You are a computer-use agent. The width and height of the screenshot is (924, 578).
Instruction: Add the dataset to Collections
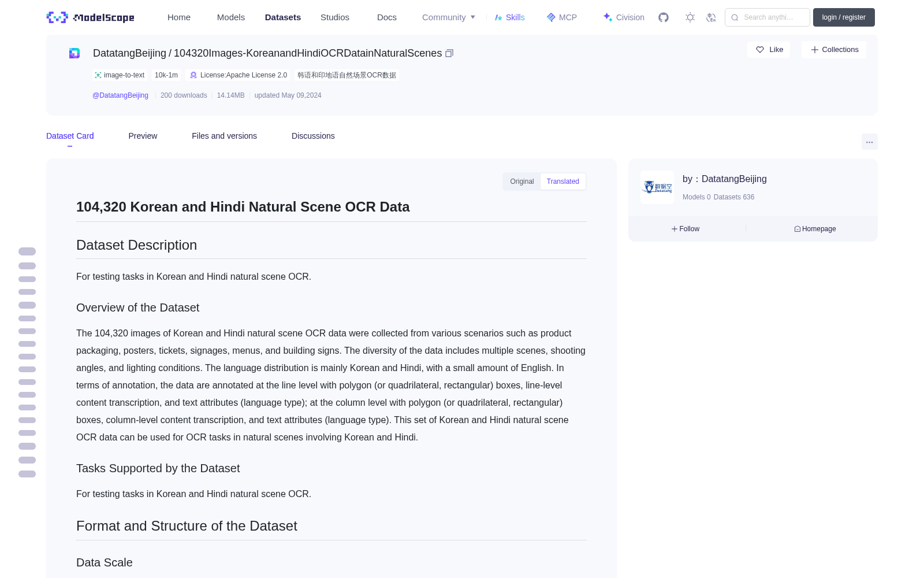coord(834,50)
